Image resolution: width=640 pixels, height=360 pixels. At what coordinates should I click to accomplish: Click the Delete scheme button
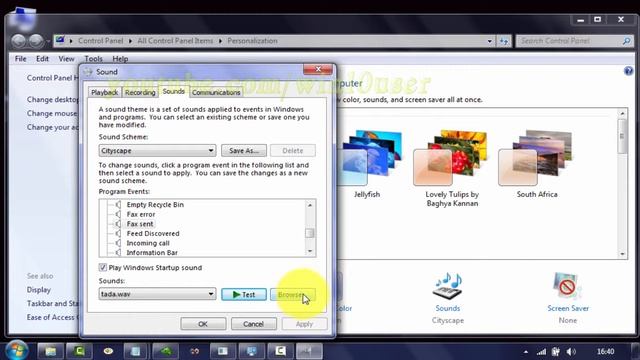pos(293,151)
